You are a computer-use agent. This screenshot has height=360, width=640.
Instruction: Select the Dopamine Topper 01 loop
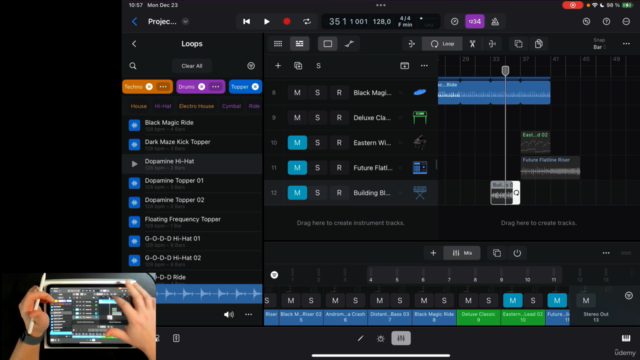click(x=192, y=183)
